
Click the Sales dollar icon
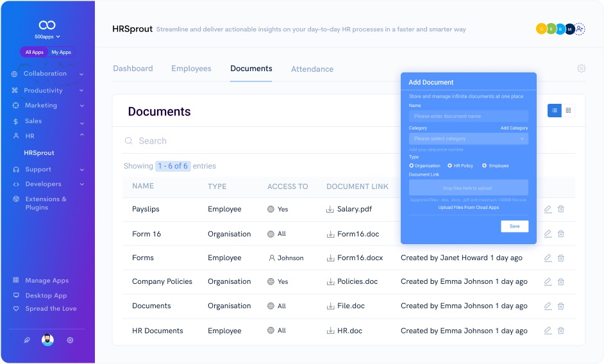(15, 121)
